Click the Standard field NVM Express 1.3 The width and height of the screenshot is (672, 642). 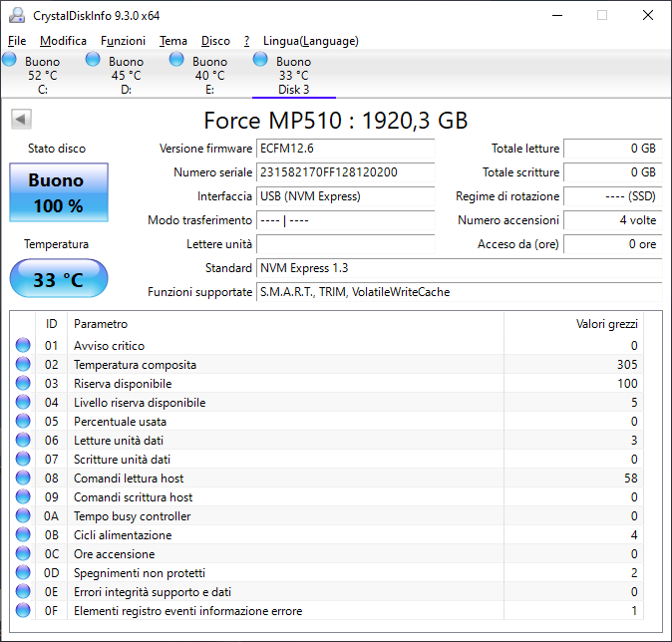tap(460, 268)
